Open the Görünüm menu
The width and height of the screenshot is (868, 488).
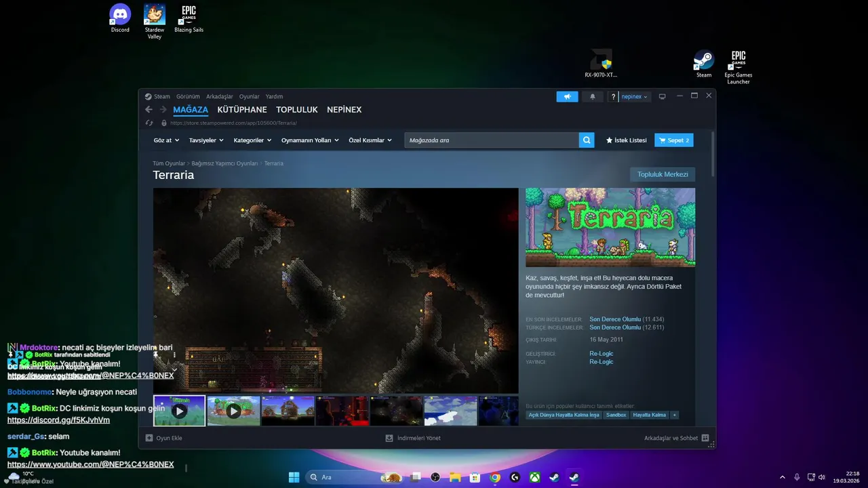pos(188,96)
